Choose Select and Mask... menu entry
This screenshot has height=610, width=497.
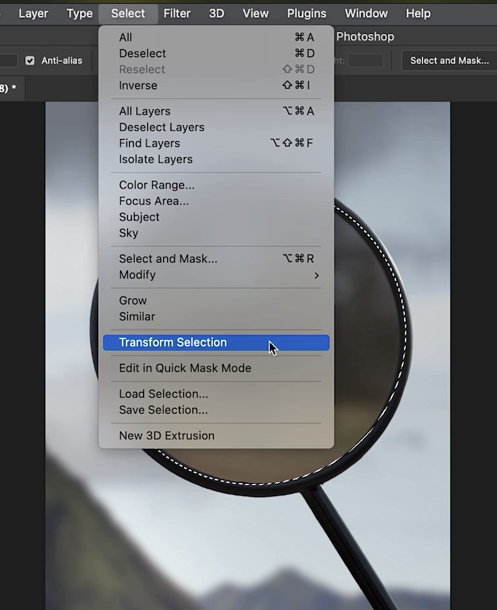pos(216,259)
